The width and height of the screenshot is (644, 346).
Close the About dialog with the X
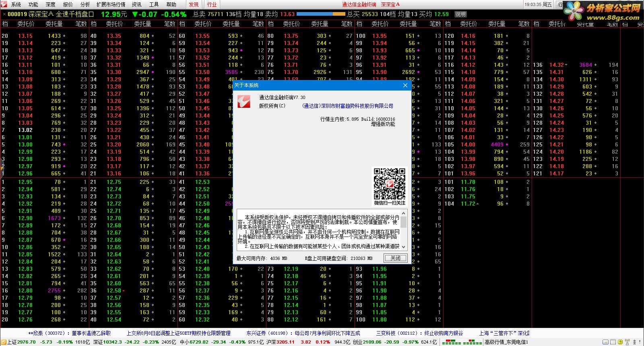click(405, 85)
